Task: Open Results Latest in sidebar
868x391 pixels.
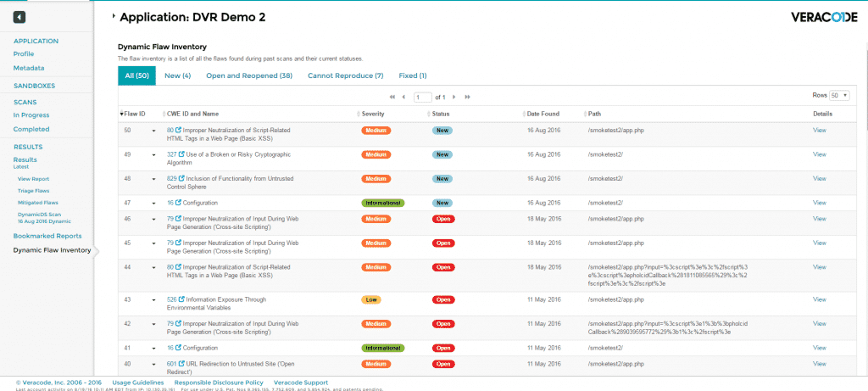Action: (x=25, y=163)
